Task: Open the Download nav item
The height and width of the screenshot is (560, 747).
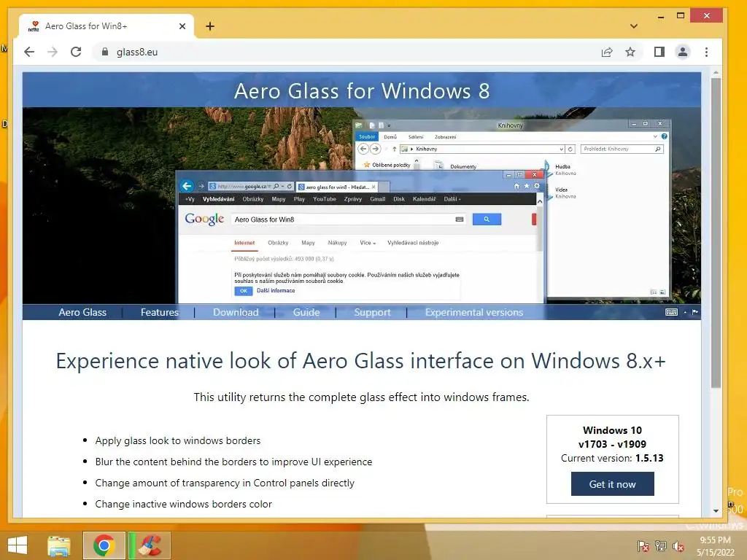Action: coord(236,312)
